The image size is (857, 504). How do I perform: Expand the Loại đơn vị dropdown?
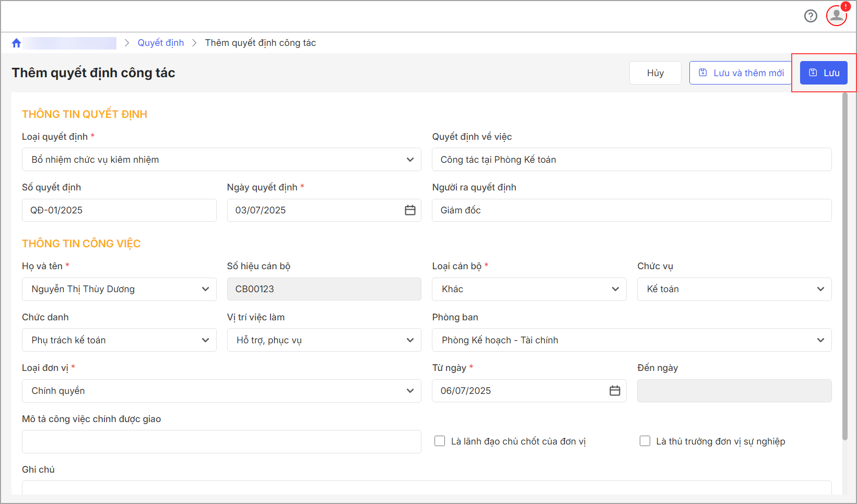click(x=221, y=391)
